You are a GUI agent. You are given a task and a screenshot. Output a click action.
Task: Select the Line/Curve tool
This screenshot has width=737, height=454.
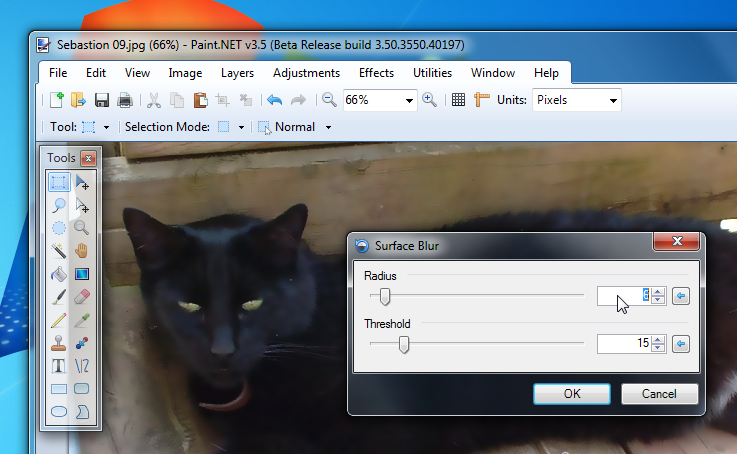click(x=82, y=366)
